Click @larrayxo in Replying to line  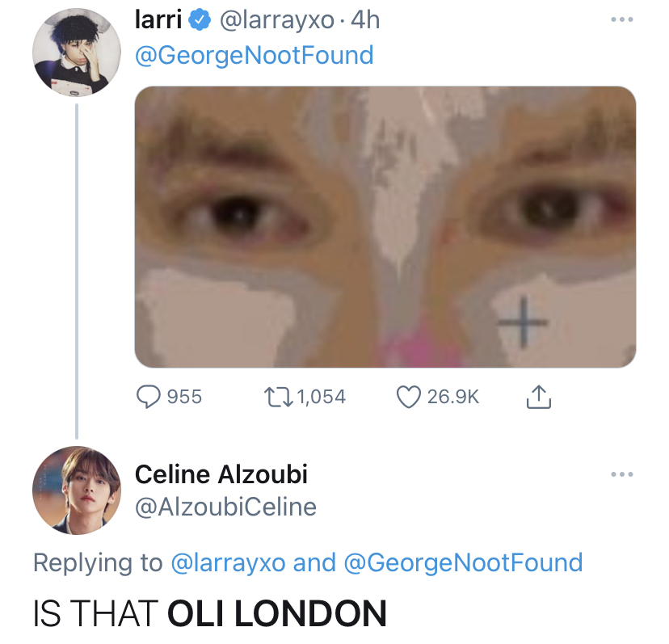coord(229,562)
